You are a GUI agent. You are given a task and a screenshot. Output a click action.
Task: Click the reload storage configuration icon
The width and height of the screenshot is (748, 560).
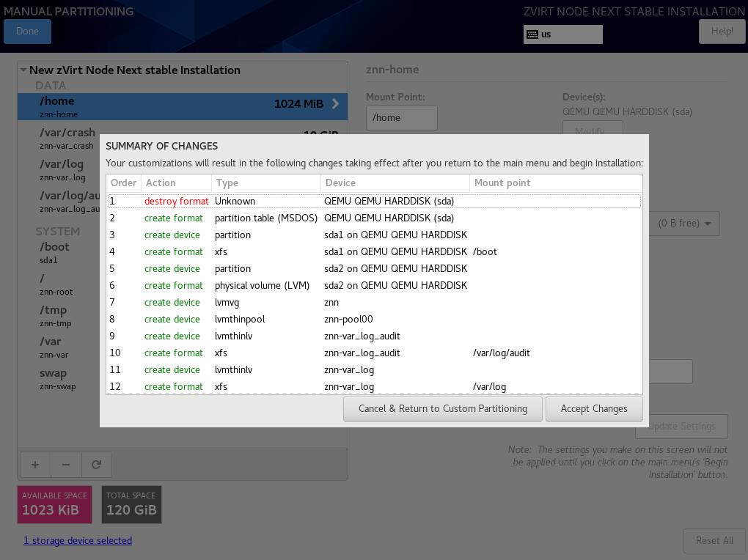96,465
